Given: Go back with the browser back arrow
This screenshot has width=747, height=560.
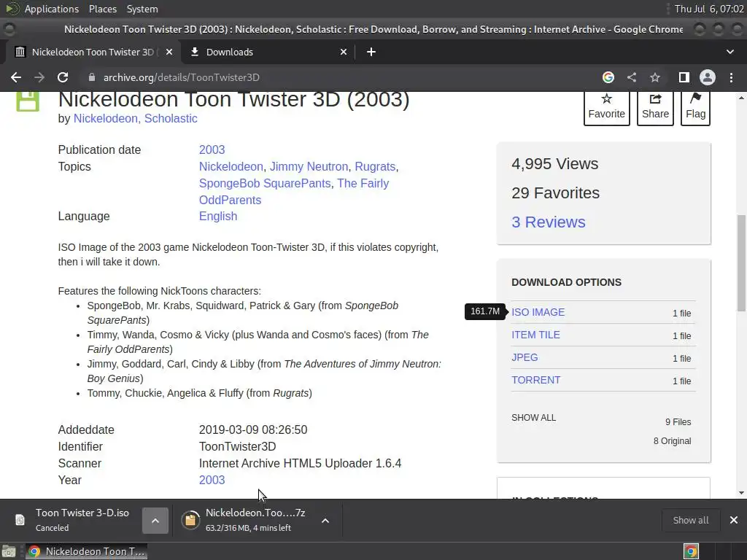Looking at the screenshot, I should (16, 77).
